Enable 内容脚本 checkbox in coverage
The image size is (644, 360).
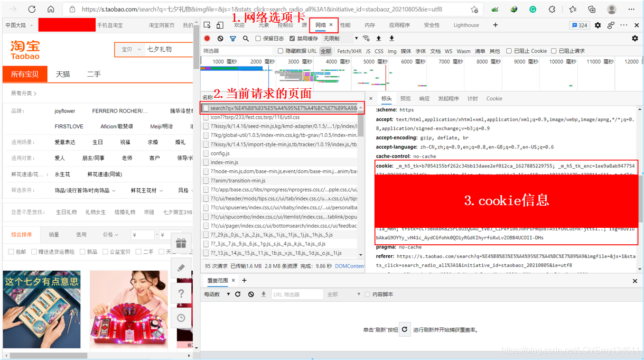367,294
